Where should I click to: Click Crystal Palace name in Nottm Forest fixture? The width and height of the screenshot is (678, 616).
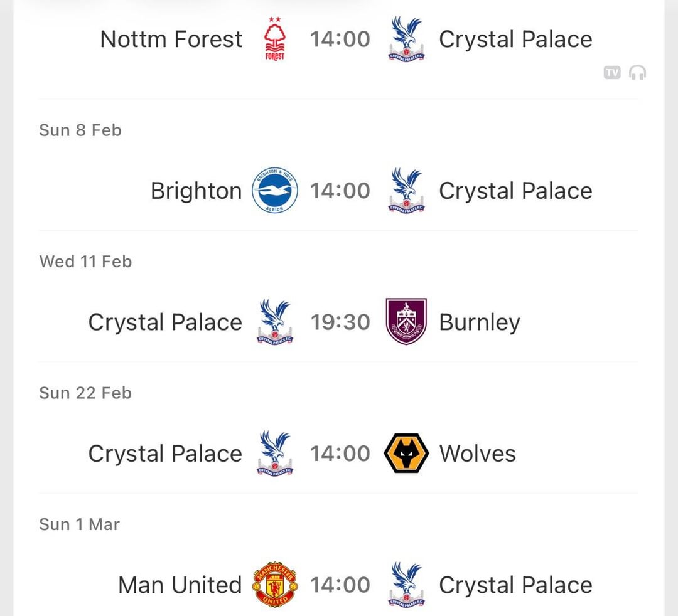tap(515, 39)
